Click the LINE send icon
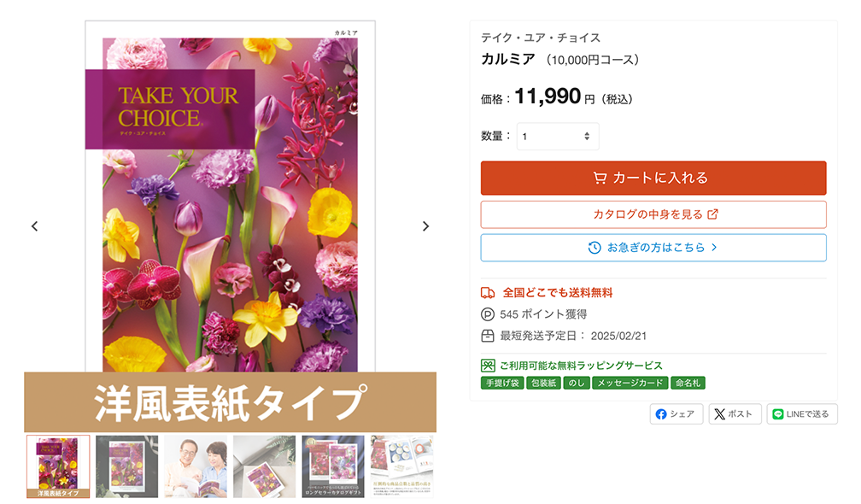The width and height of the screenshot is (861, 504). 777,414
